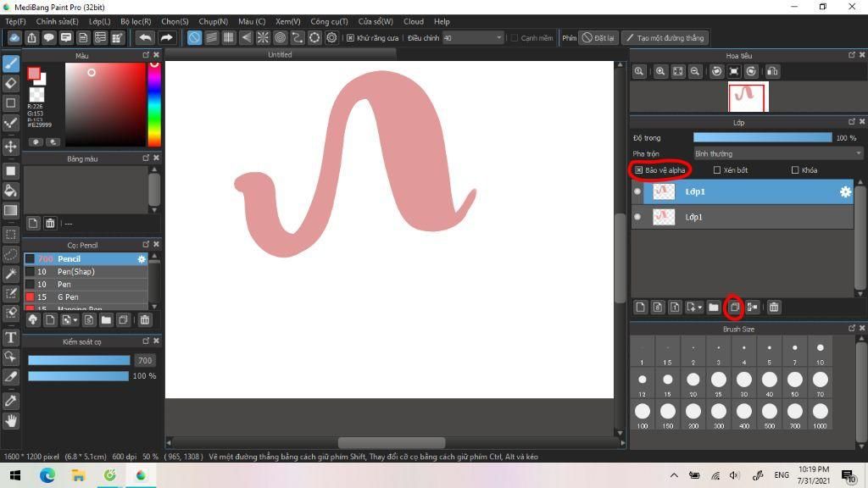Open Windows Start button
868x488 pixels.
(15, 475)
